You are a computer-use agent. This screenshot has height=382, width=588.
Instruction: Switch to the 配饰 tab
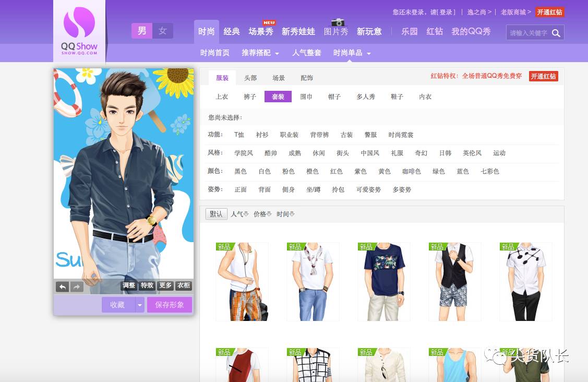pyautogui.click(x=306, y=78)
